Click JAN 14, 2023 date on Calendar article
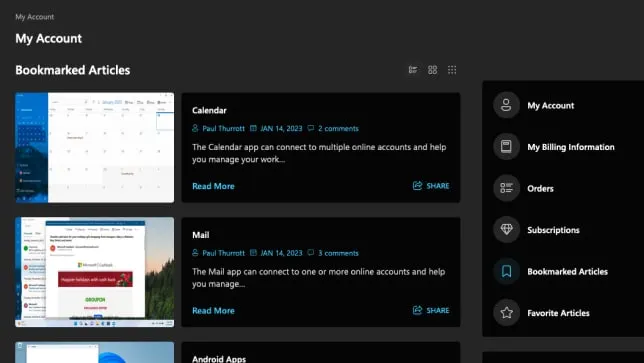 281,129
